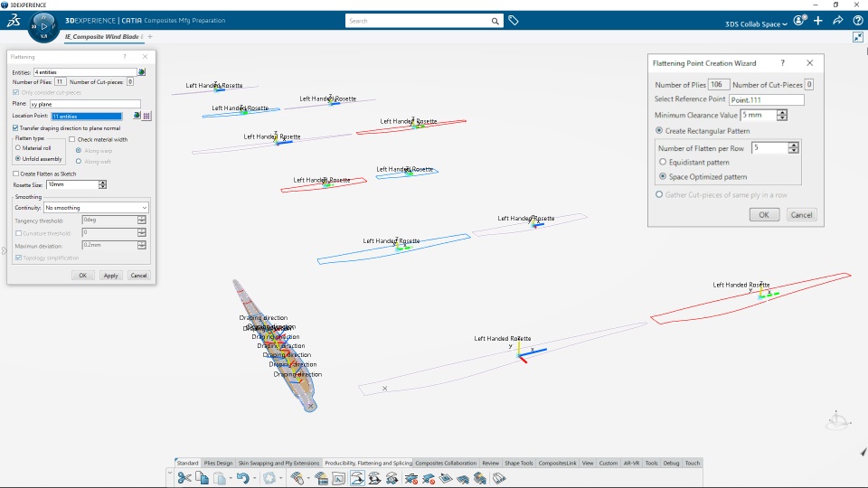This screenshot has width=868, height=488.
Task: Open dropdown arrow next to Update gear
Action: coord(280,479)
